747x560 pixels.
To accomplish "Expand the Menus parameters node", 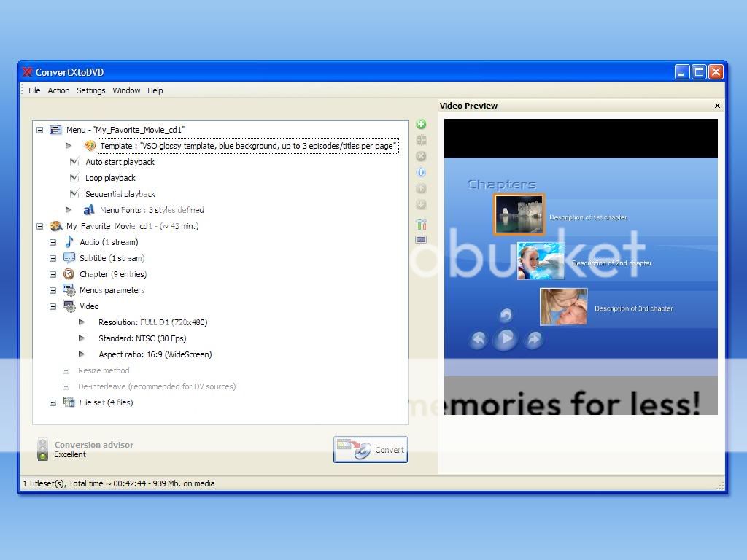I will (x=53, y=290).
